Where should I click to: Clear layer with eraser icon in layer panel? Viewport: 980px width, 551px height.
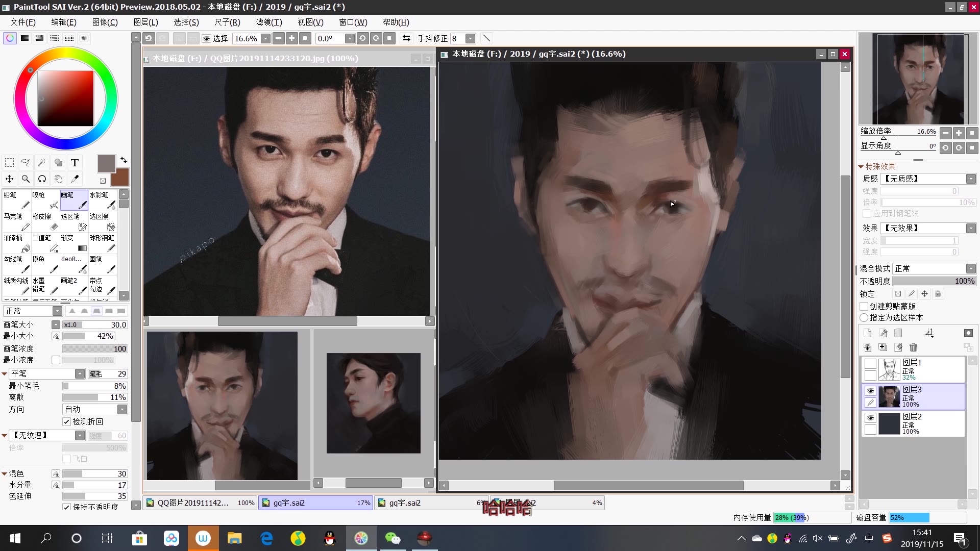(x=898, y=347)
